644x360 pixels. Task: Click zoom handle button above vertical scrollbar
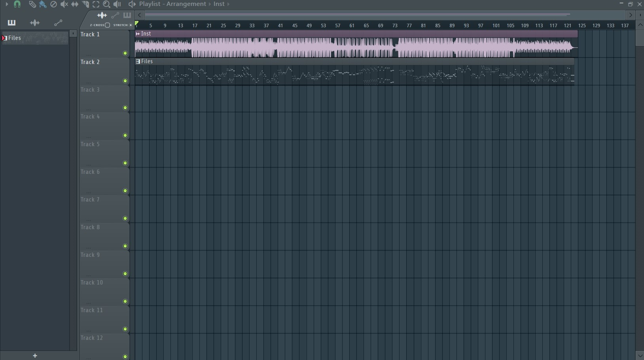[640, 15]
